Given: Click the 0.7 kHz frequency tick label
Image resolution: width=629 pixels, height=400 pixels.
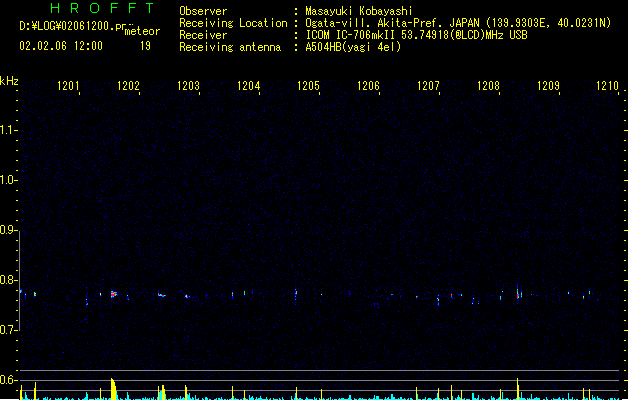Looking at the screenshot, I should [x=8, y=330].
